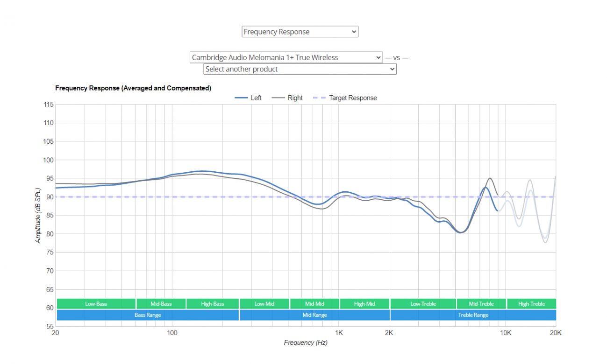This screenshot has width=607, height=364.
Task: Click the blue Bass Range bar
Action: click(148, 315)
